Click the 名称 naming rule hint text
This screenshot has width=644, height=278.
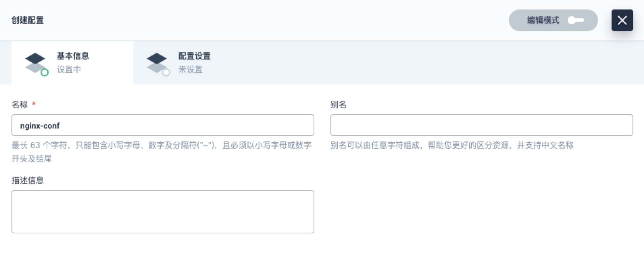(x=162, y=152)
